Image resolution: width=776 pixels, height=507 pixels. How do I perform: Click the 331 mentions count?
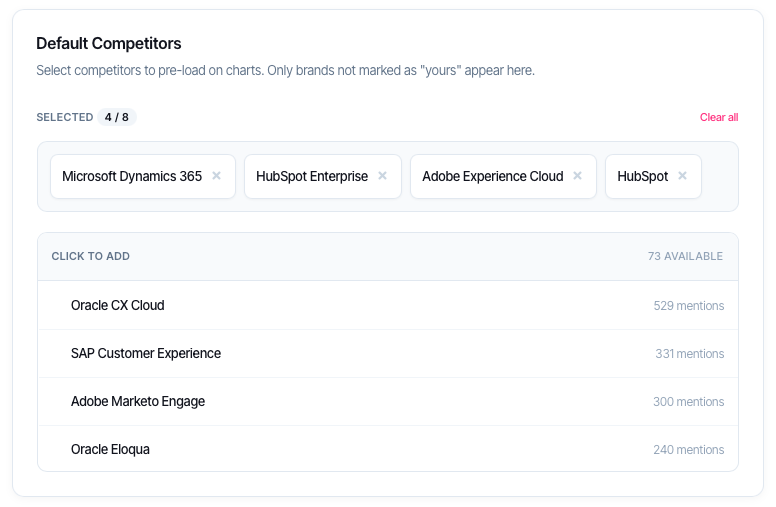coord(688,354)
